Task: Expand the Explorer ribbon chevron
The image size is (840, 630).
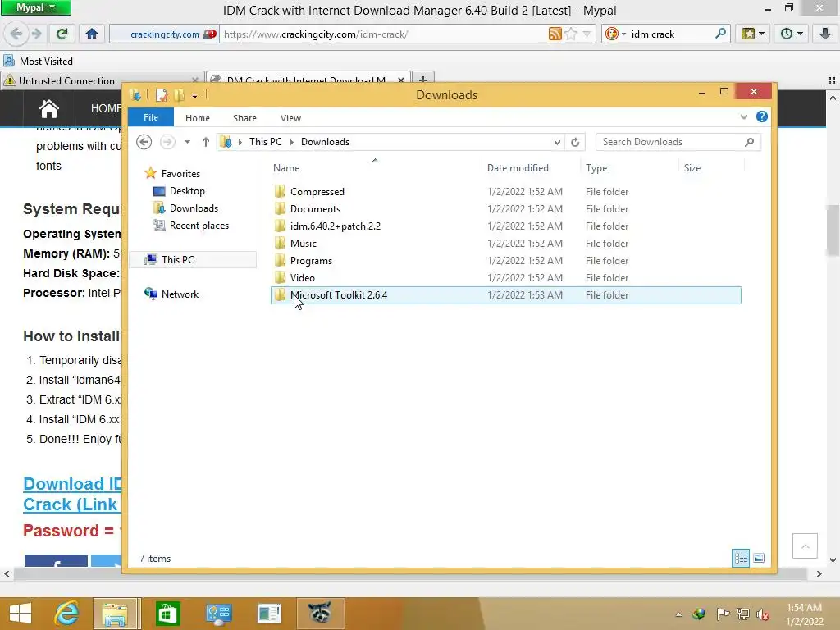Action: 743,116
